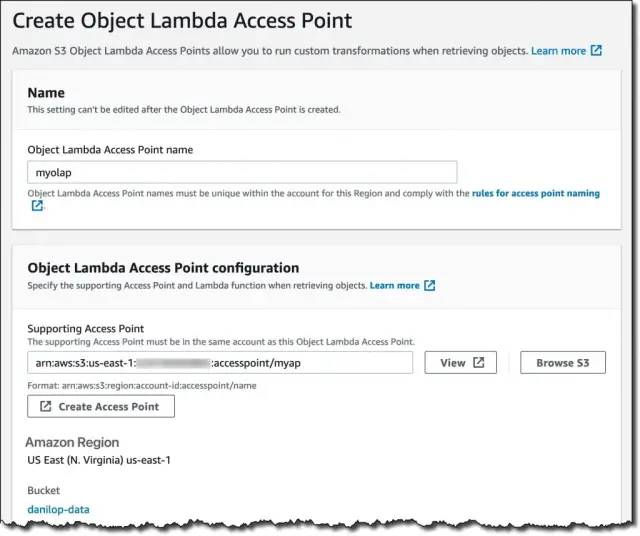Click the Supporting Access Point ARN field
Image resolution: width=640 pixels, height=536 pixels.
(x=220, y=363)
